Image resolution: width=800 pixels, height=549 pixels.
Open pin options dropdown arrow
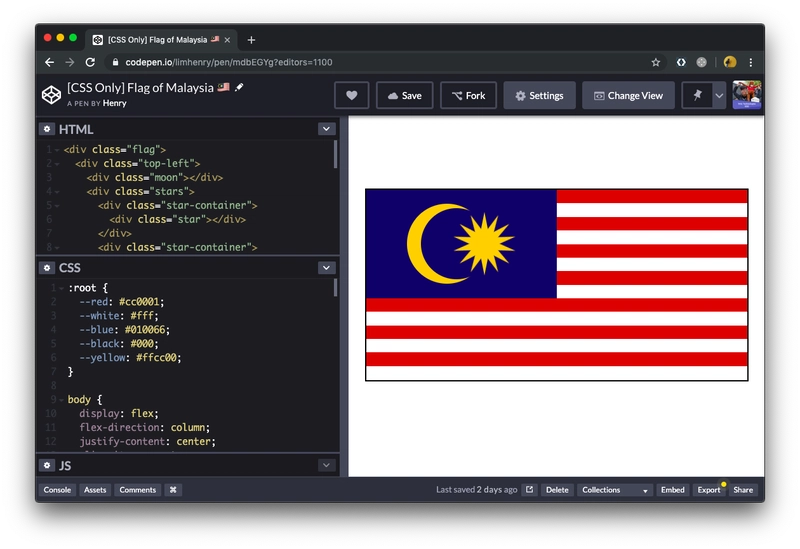(719, 95)
